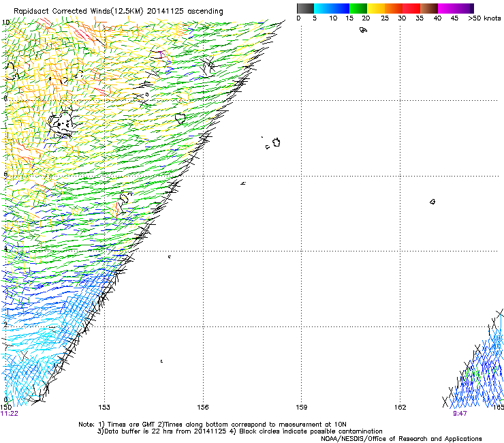
Task: Select the '20' label under the color bar
Action: click(x=366, y=18)
